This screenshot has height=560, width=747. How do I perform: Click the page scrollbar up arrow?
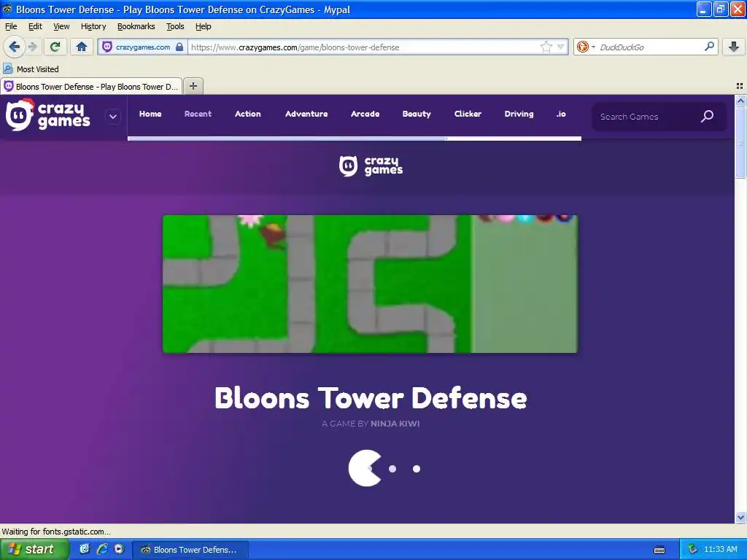(x=740, y=101)
